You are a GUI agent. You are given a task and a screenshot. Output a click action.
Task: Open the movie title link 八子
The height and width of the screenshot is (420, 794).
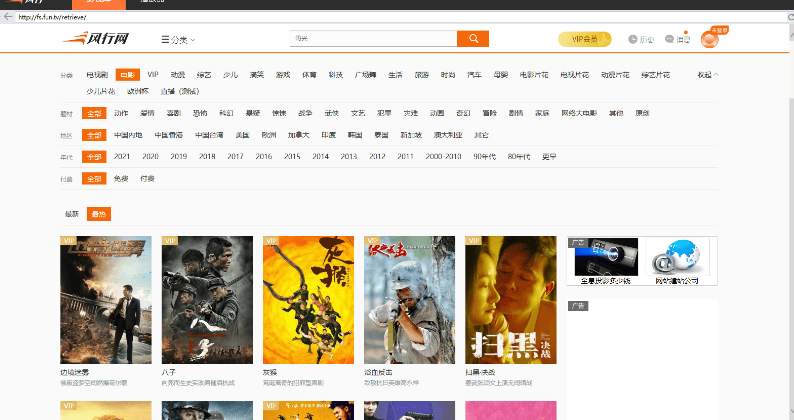169,372
